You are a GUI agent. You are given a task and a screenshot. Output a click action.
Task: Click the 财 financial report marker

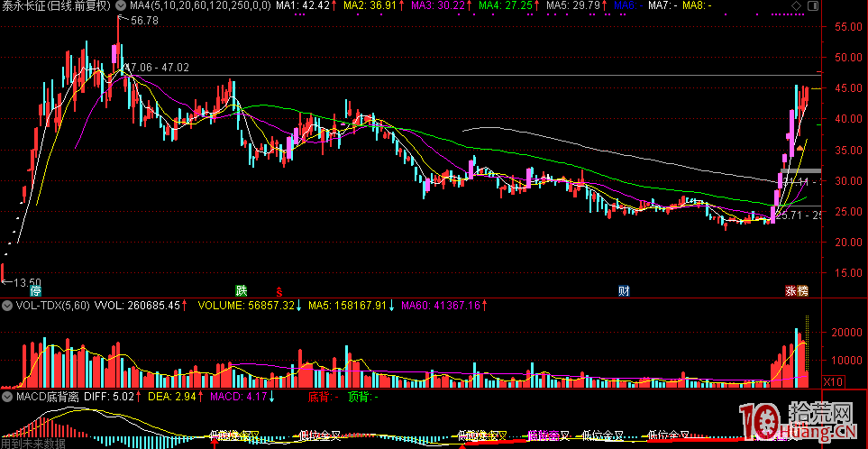tap(625, 291)
